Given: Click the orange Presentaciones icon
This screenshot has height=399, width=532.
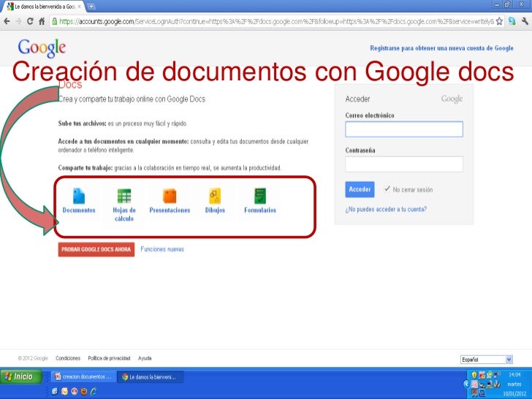Looking at the screenshot, I should point(170,196).
